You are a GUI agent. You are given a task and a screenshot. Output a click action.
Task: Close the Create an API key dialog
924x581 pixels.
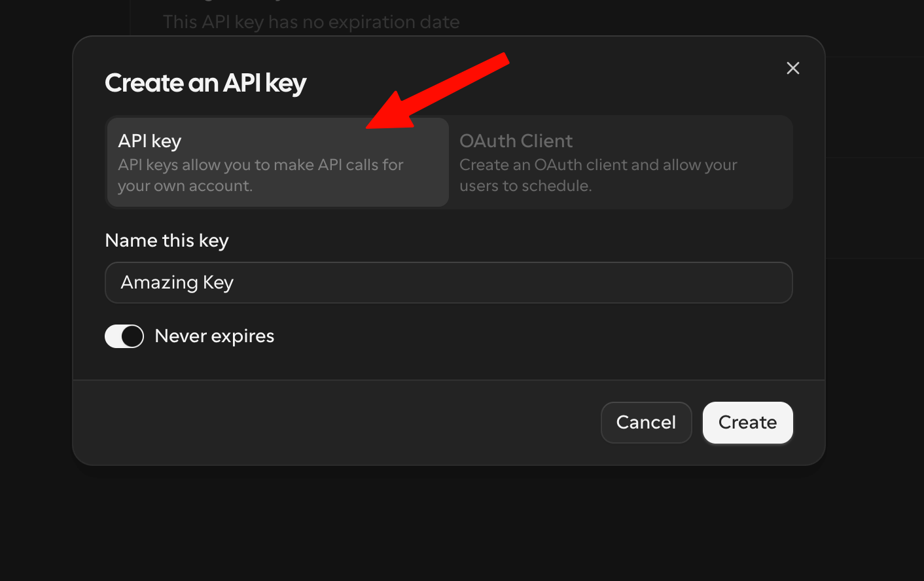pyautogui.click(x=792, y=68)
